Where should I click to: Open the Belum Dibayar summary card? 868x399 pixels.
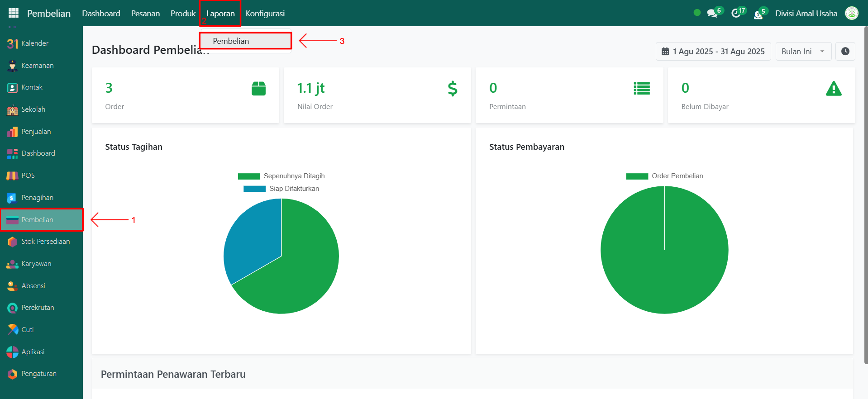click(x=761, y=95)
